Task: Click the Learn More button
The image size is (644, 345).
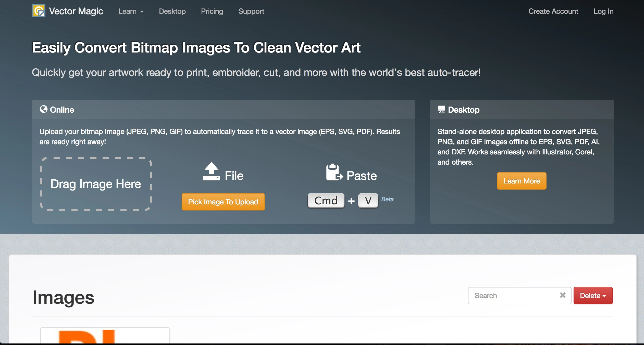Action: click(x=522, y=181)
